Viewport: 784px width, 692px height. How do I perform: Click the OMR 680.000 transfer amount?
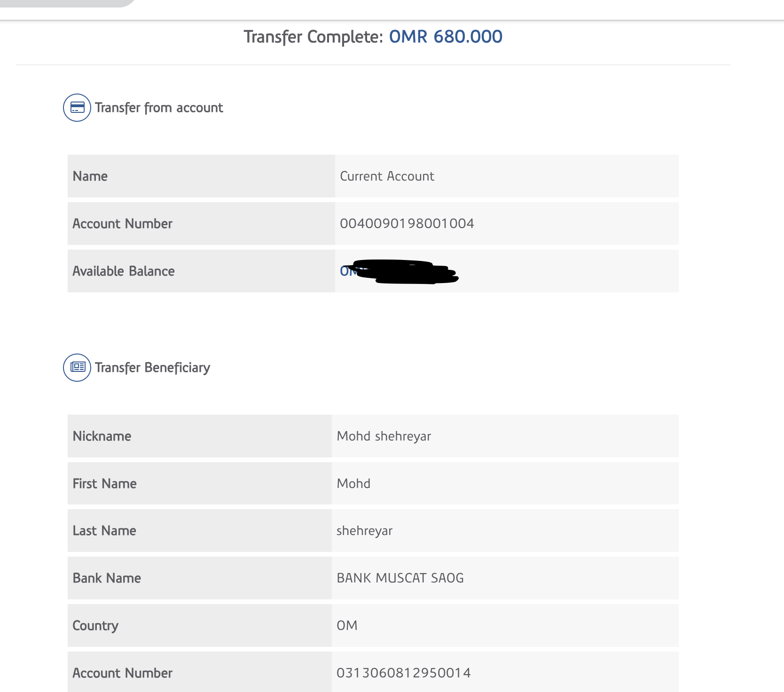pos(446,37)
